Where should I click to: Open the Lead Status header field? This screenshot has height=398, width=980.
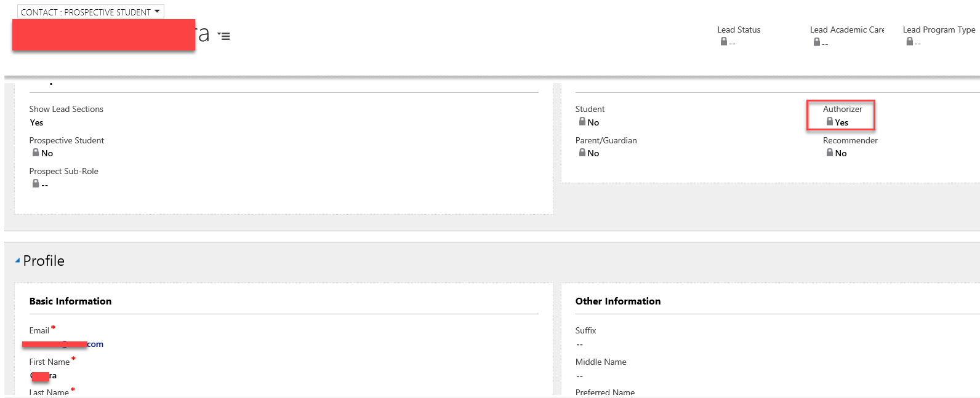click(x=739, y=30)
